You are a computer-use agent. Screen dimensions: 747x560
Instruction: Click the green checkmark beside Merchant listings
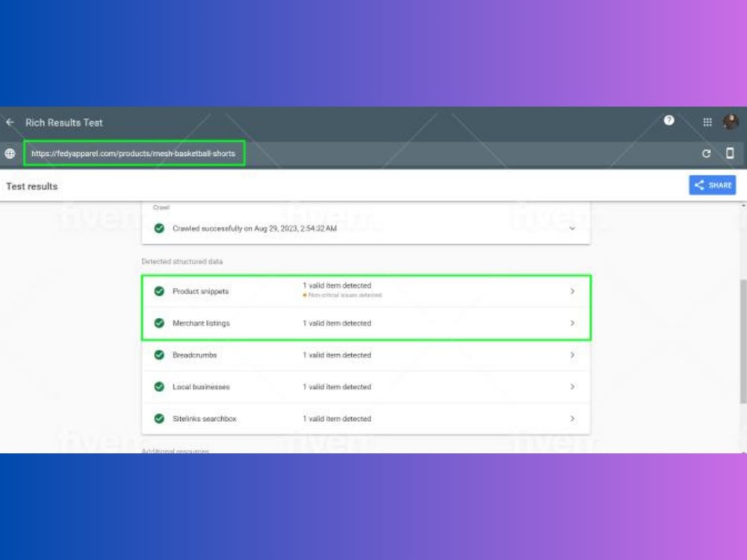(160, 323)
